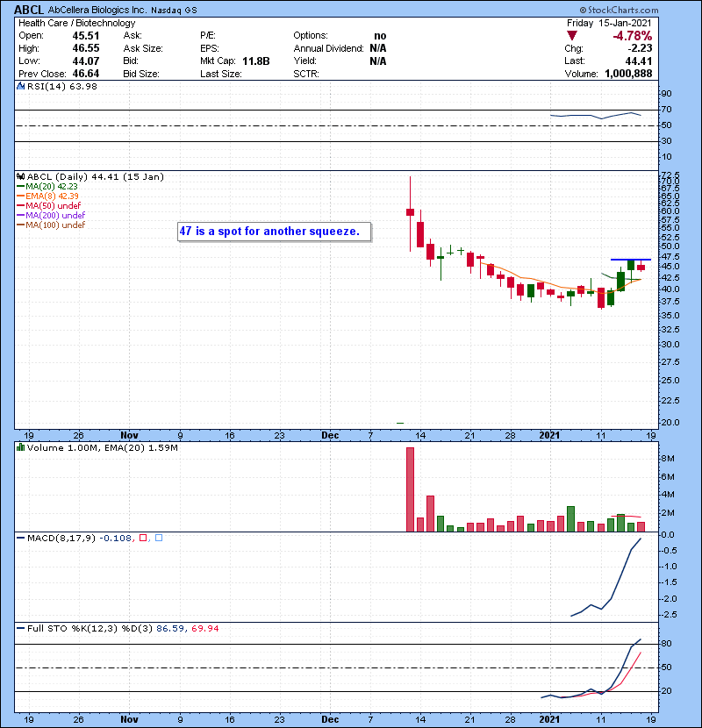Click the Annual Dividend label

tap(328, 48)
